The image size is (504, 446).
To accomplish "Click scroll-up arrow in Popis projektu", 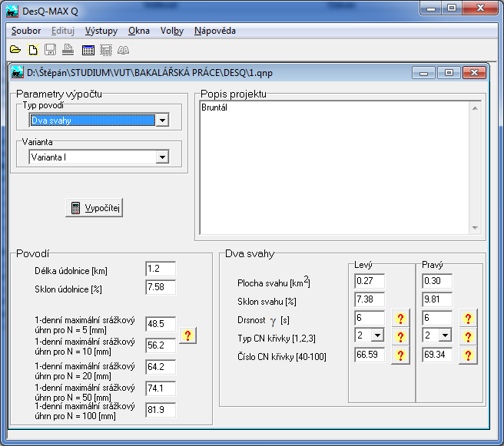I will (x=475, y=108).
